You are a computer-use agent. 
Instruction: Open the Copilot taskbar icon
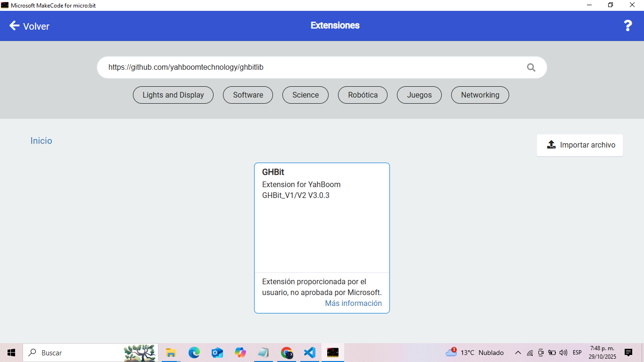point(240,353)
